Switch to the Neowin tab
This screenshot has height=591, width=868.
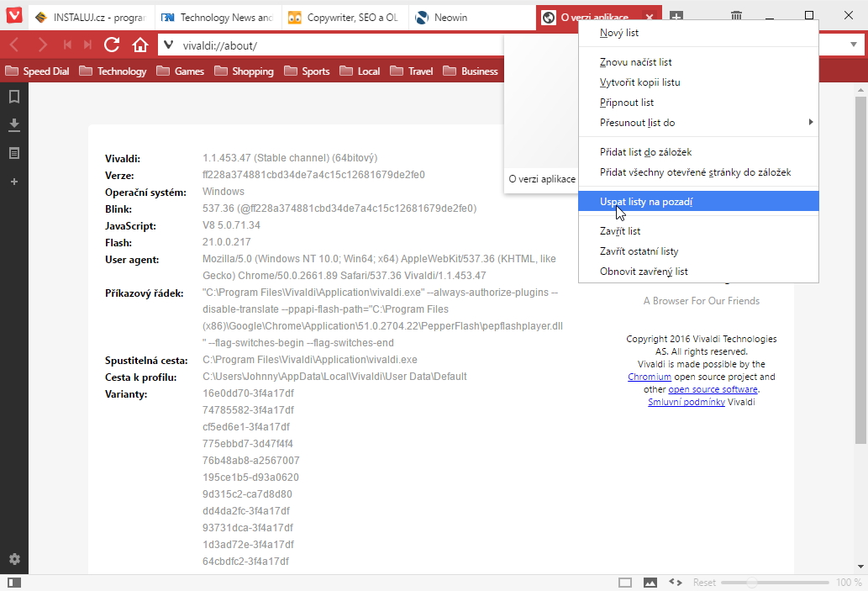click(x=471, y=17)
